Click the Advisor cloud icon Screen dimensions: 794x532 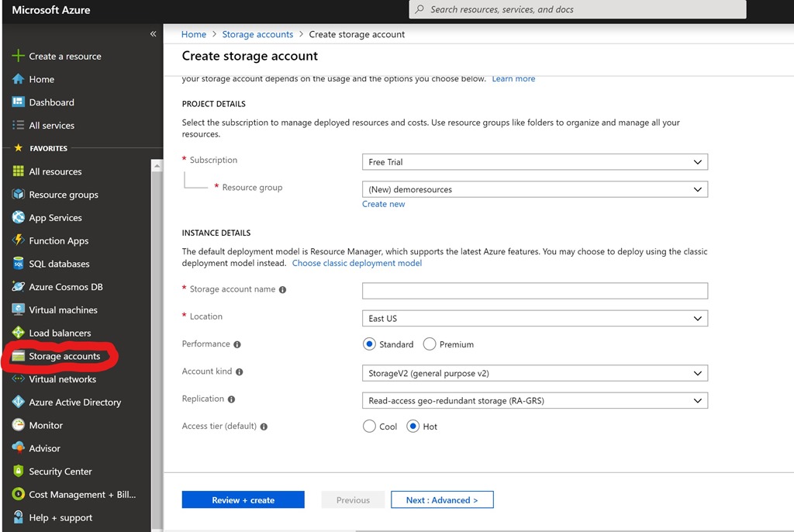pos(19,448)
